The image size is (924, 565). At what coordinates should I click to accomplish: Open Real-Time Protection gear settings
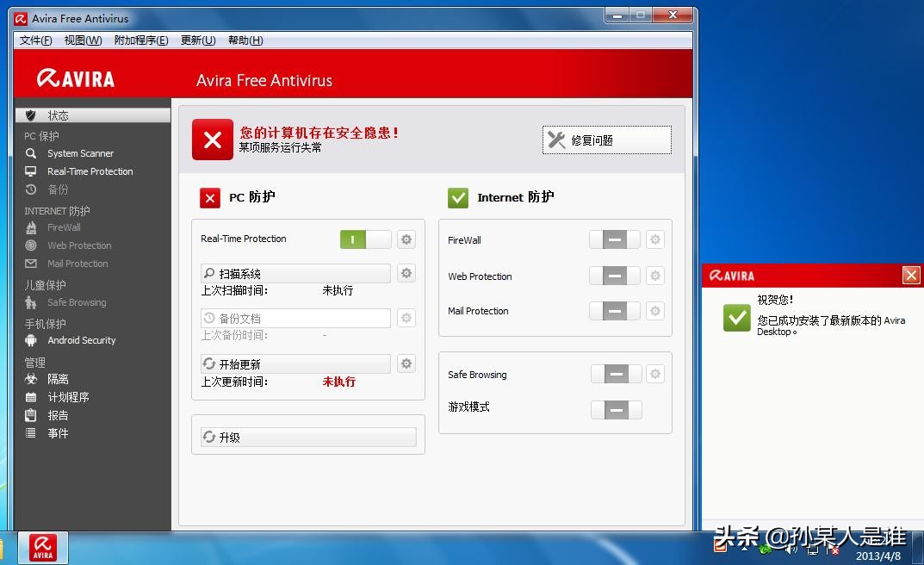pos(406,239)
